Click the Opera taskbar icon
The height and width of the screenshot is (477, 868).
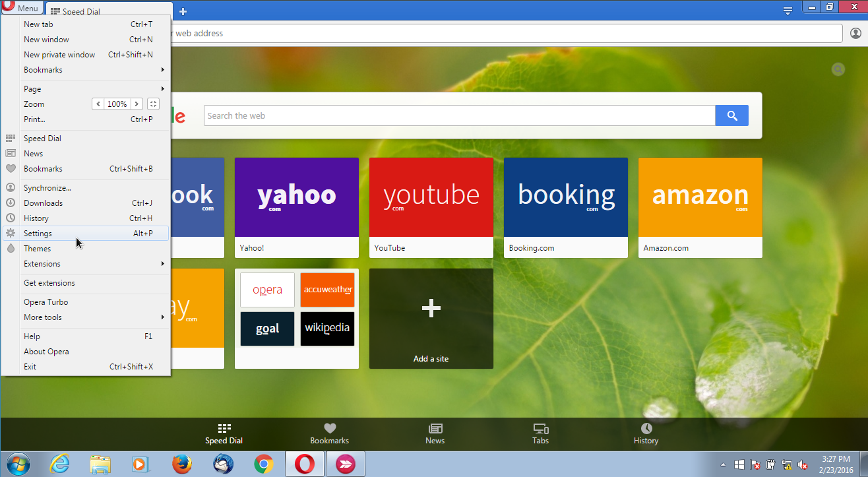click(x=305, y=464)
